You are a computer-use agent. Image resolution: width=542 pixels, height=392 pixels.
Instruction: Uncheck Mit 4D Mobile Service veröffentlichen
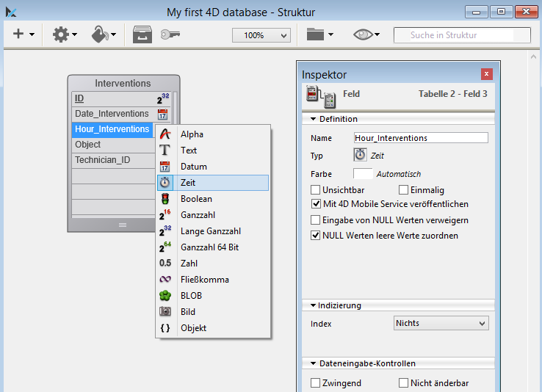[x=316, y=204]
